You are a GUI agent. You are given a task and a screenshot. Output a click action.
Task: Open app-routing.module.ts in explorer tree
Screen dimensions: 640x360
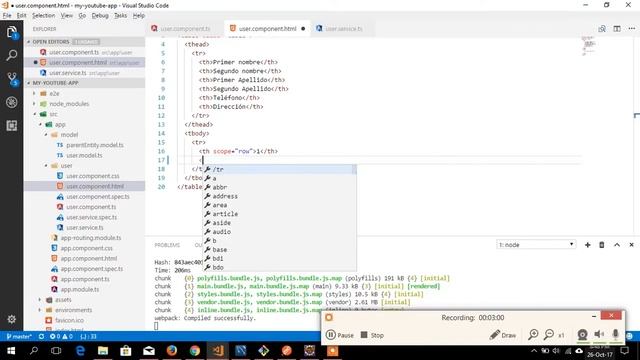91,238
